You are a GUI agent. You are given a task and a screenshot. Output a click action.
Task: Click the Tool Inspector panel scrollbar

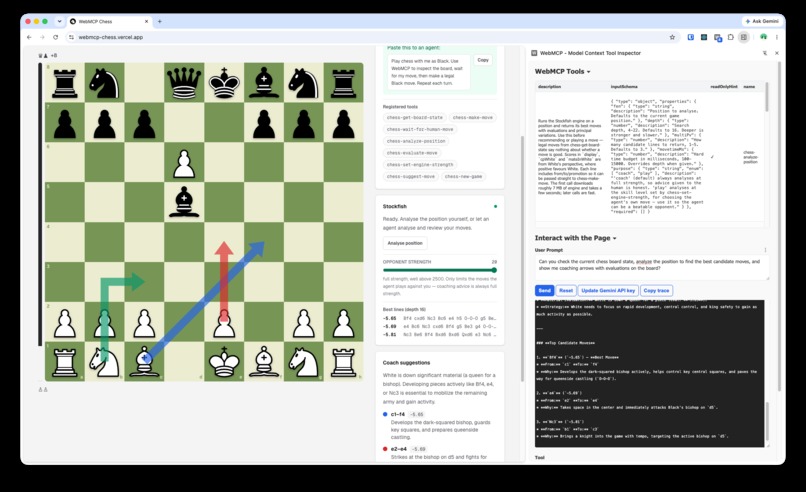pyautogui.click(x=779, y=226)
